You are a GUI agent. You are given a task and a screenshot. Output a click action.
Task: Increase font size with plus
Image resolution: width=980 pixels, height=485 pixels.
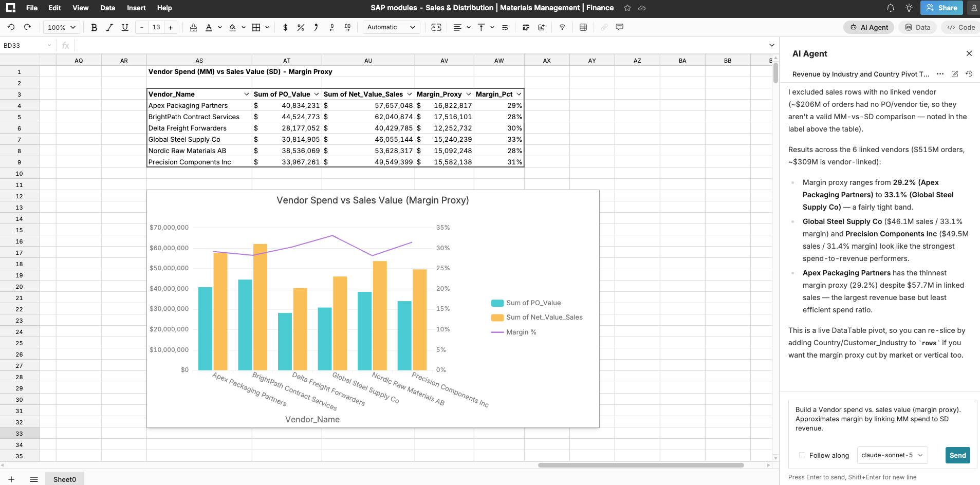tap(171, 27)
